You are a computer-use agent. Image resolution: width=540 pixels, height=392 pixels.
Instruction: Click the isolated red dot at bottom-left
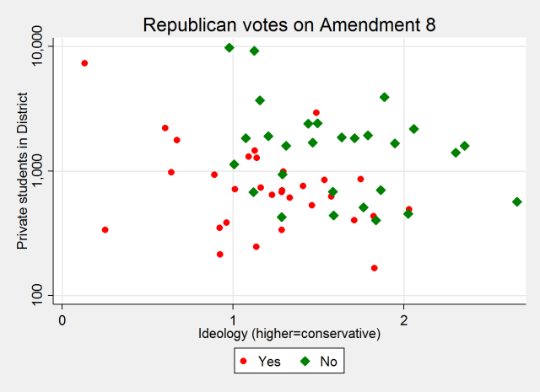click(105, 229)
